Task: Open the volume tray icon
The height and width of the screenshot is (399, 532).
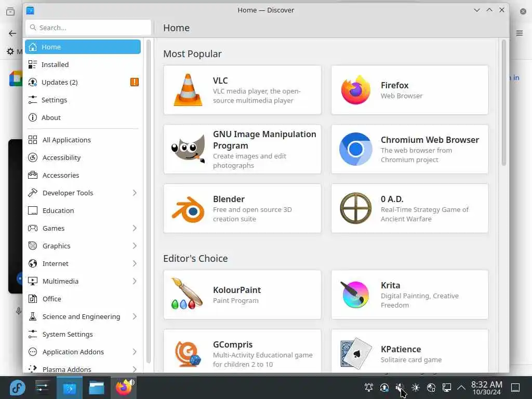Action: pos(400,388)
